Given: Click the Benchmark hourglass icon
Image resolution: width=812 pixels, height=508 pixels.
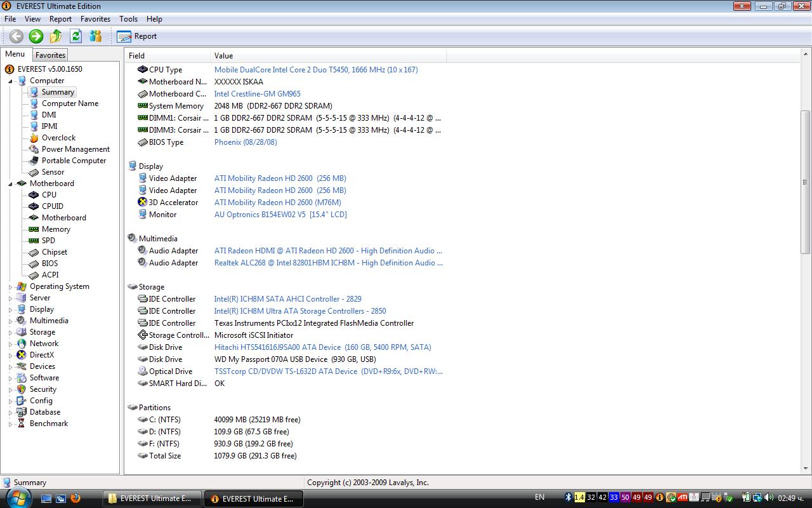Looking at the screenshot, I should (22, 424).
